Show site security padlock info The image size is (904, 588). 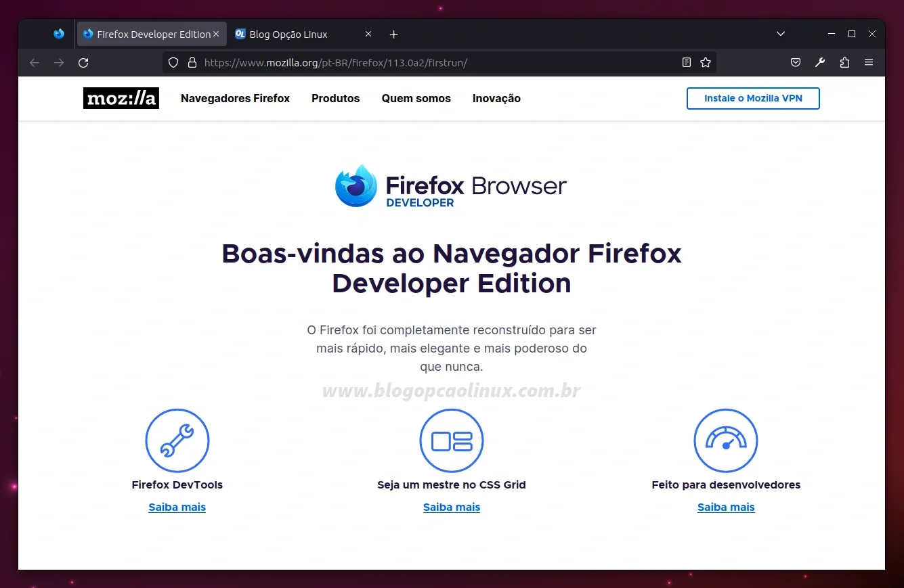point(192,62)
